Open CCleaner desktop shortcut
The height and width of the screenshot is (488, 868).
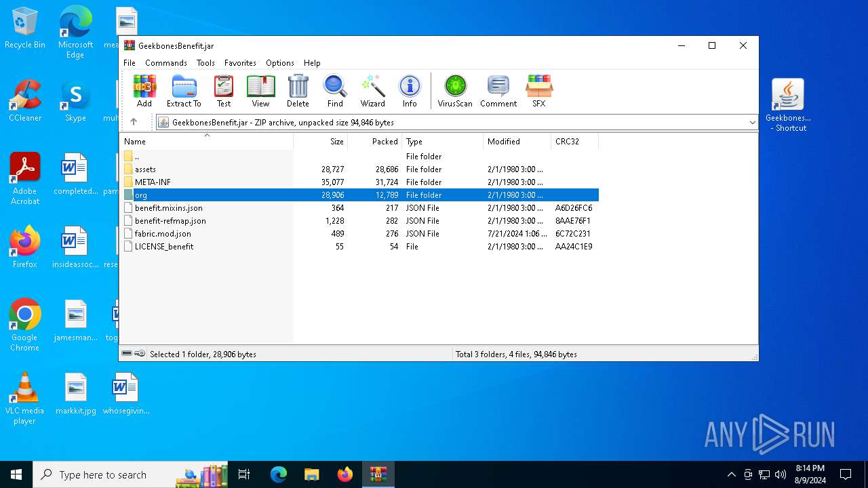25,101
